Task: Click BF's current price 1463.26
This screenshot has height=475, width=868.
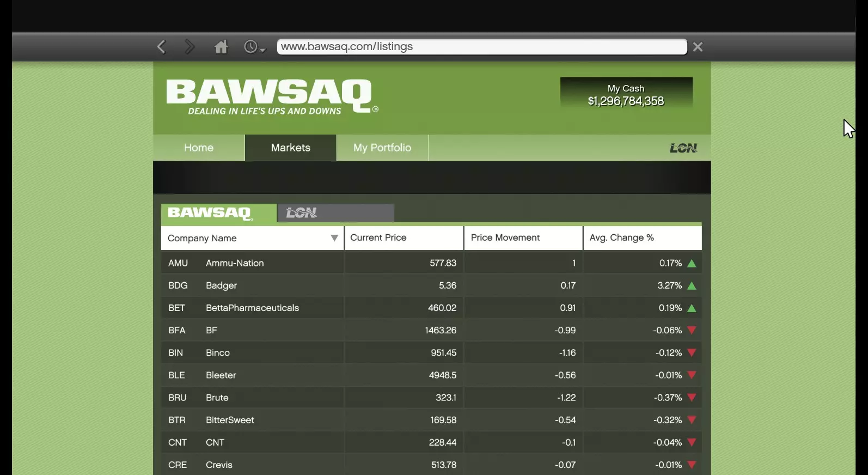Action: 441,330
